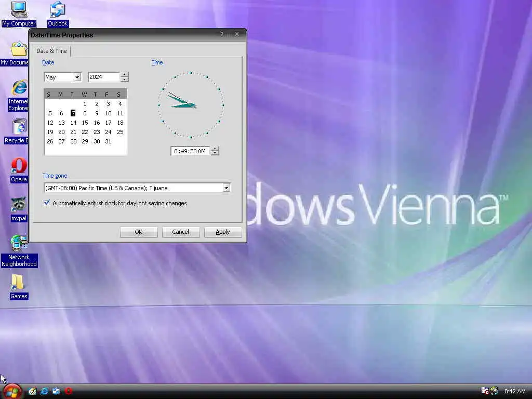Viewport: 532px width, 399px height.
Task: Select day 12 in the calendar
Action: (50, 123)
